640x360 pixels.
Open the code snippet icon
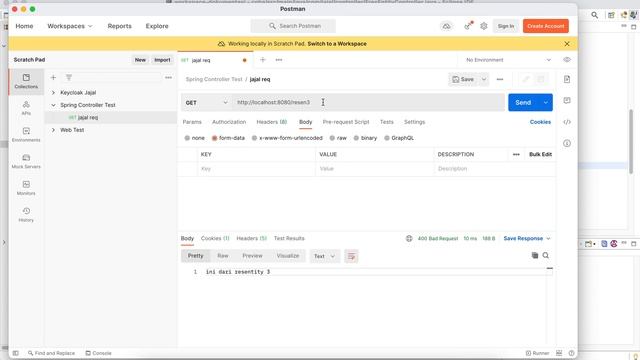click(567, 122)
